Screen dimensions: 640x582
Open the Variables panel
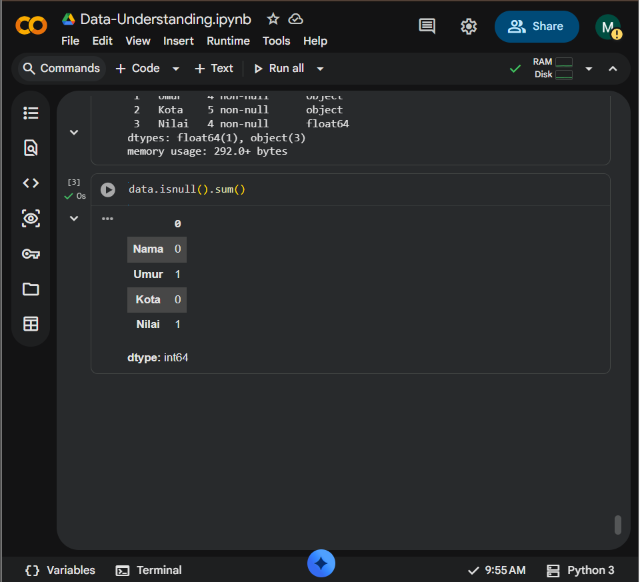pyautogui.click(x=60, y=570)
